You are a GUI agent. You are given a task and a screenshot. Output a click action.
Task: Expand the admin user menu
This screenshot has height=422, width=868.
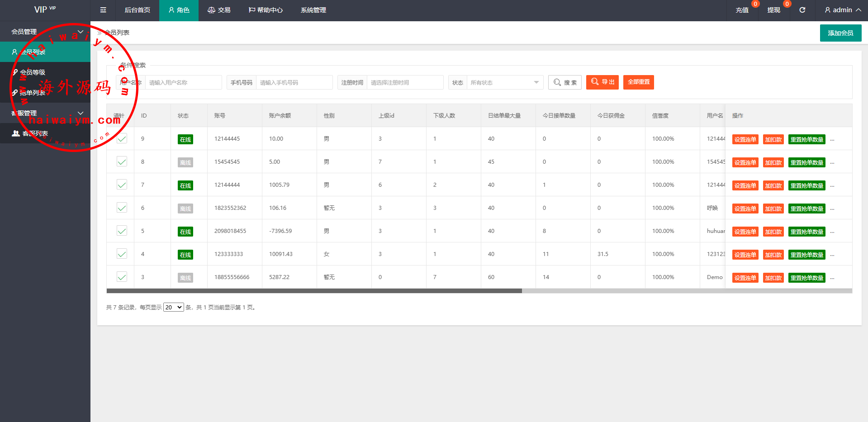842,10
